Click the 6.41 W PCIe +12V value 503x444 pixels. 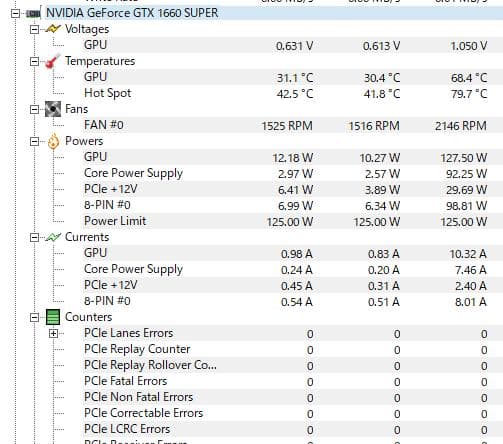pyautogui.click(x=295, y=190)
